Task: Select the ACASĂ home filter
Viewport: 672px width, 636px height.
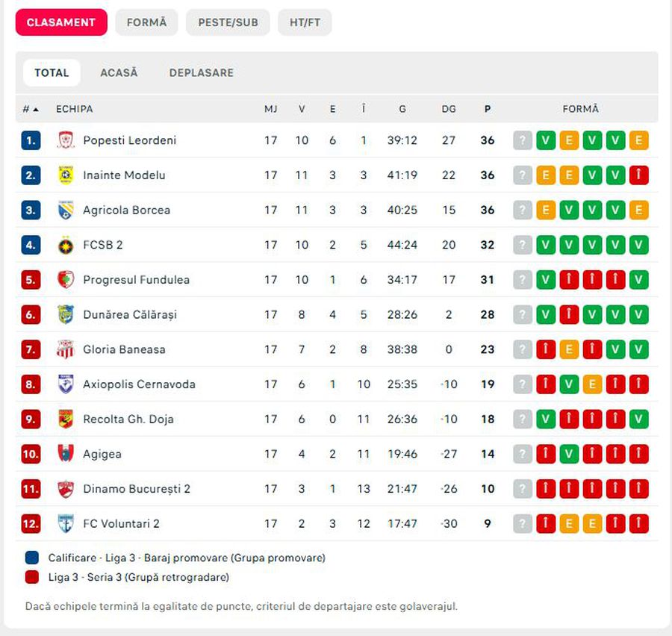Action: 119,72
